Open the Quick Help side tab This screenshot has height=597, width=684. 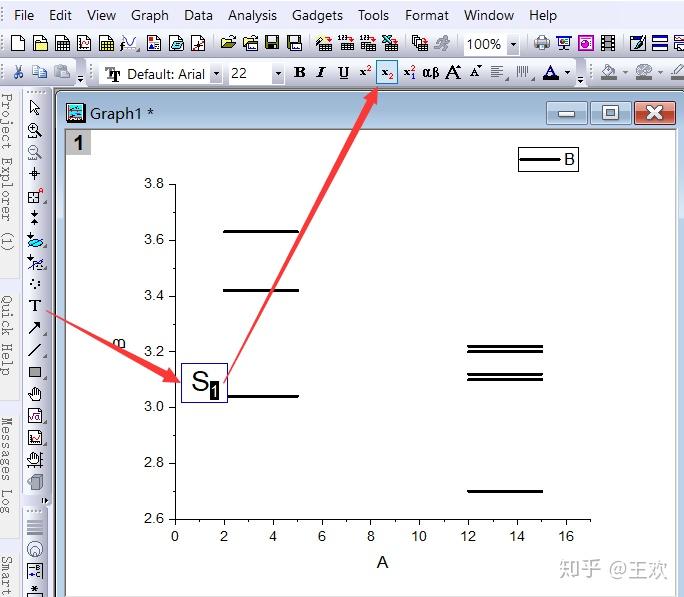(7, 335)
